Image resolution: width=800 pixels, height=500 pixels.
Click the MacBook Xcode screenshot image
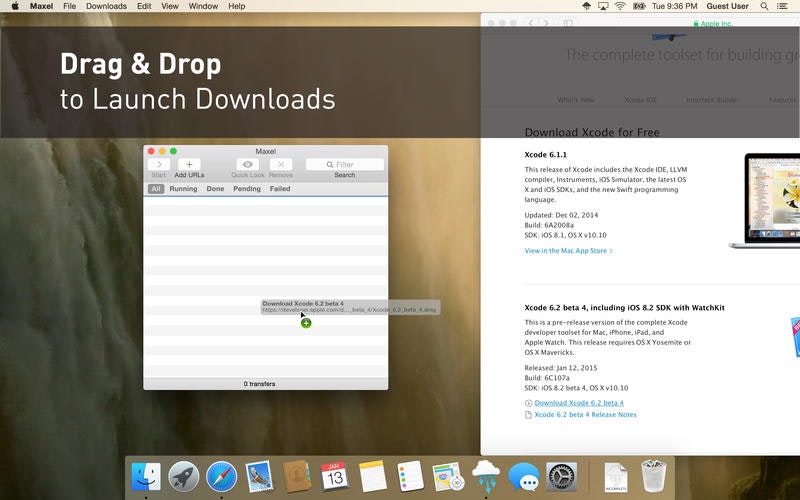[765, 200]
